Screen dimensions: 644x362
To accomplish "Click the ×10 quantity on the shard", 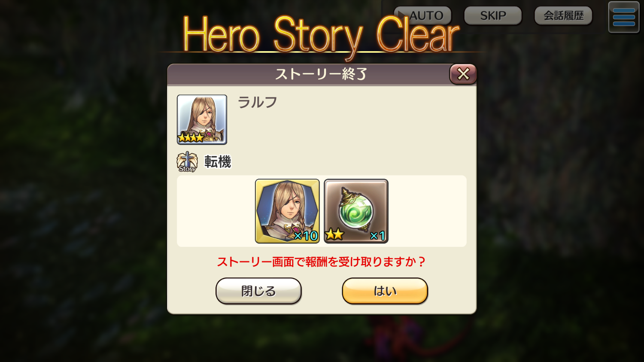I will [306, 236].
